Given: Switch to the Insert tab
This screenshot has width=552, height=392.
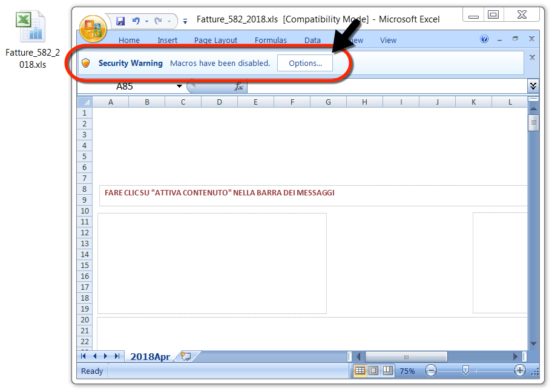Looking at the screenshot, I should point(167,41).
